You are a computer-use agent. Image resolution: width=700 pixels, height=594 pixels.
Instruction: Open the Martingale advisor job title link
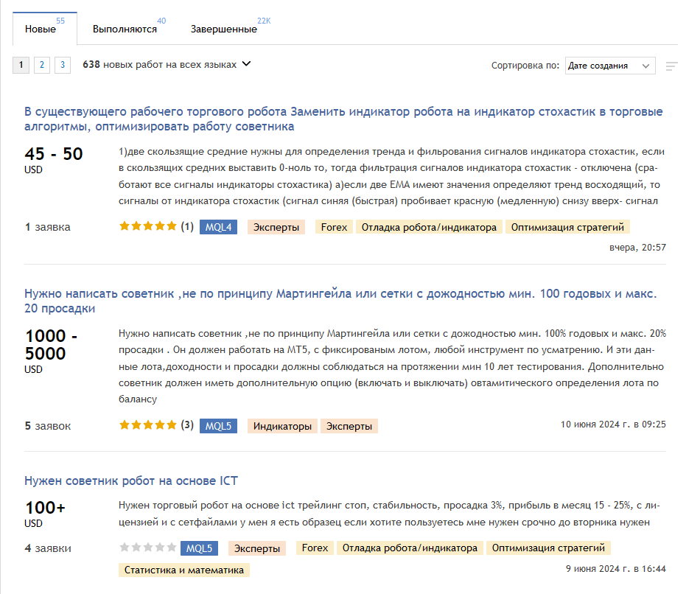coord(340,301)
